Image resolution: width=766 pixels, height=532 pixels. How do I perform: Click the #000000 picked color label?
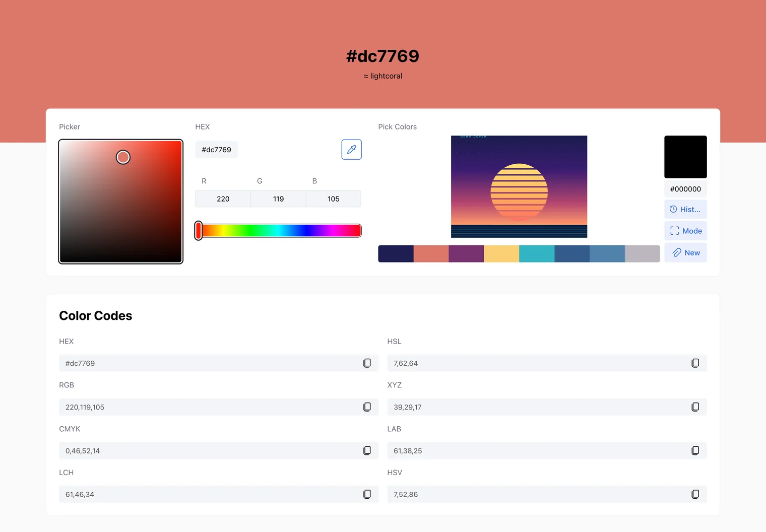(685, 189)
